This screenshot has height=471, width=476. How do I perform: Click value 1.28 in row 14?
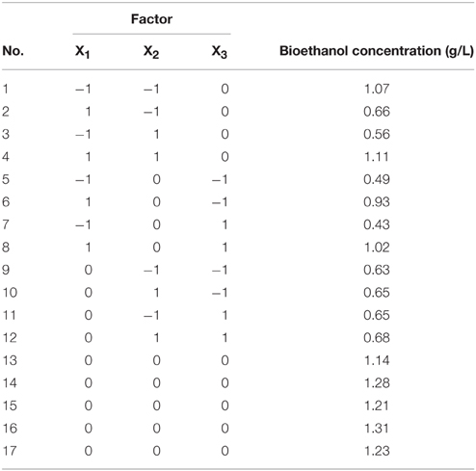pos(377,383)
